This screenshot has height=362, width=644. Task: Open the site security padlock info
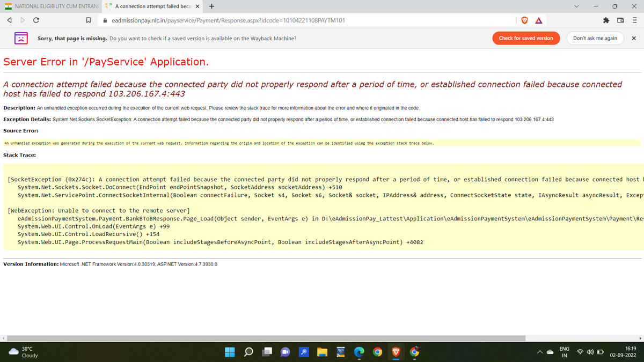pos(106,20)
